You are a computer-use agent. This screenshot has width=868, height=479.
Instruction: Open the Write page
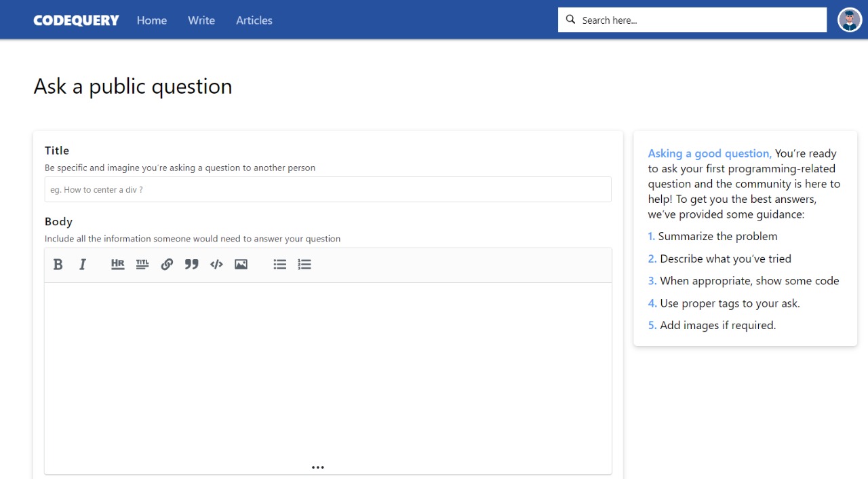201,20
